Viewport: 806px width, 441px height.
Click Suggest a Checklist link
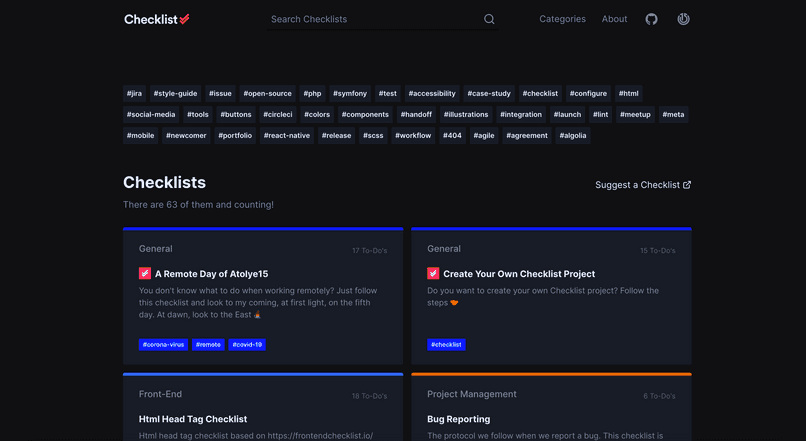tap(637, 185)
